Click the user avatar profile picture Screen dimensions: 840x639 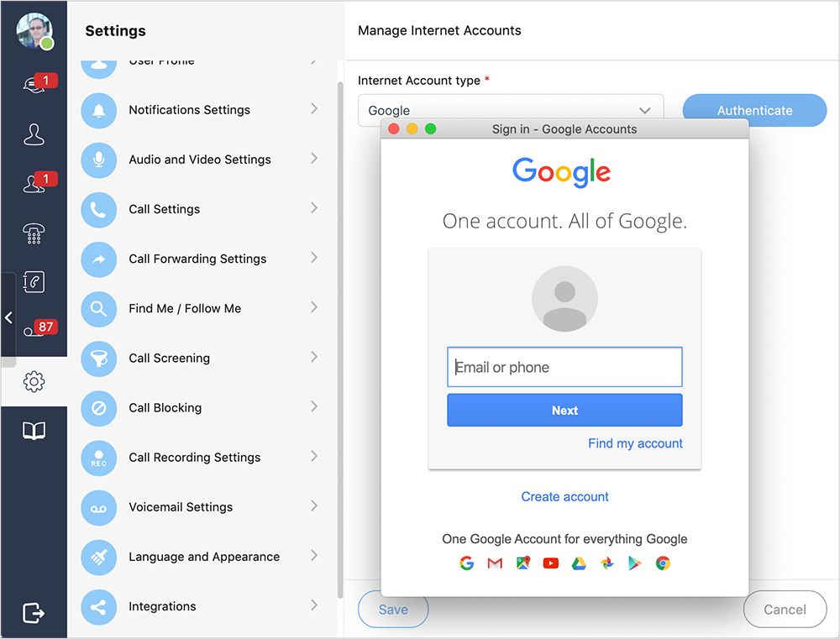[x=34, y=31]
